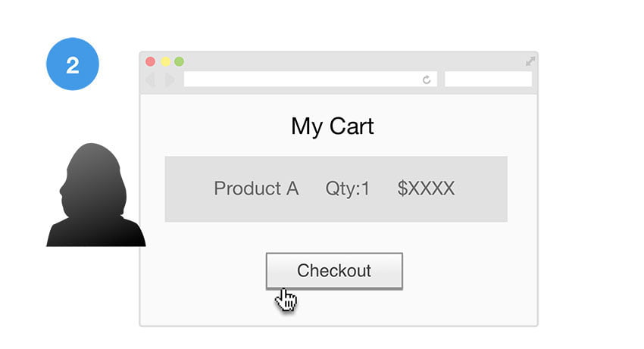Click the Checkout button
This screenshot has height=349, width=644.
point(334,271)
